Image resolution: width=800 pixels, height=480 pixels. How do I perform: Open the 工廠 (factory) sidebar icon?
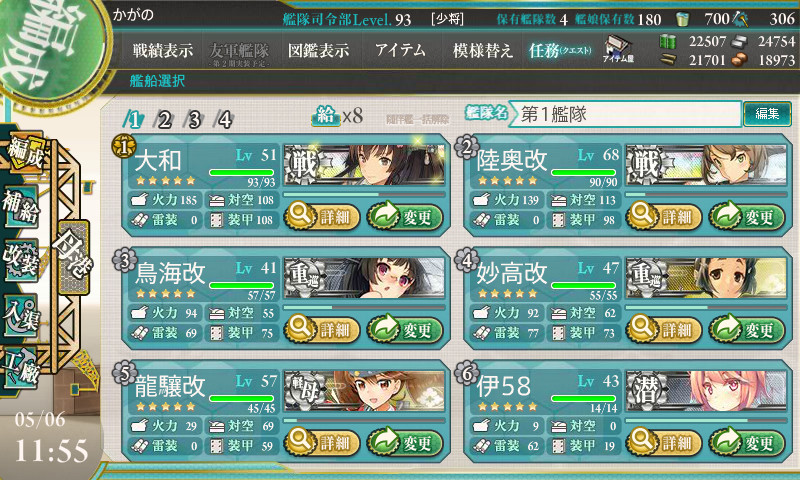(21, 368)
